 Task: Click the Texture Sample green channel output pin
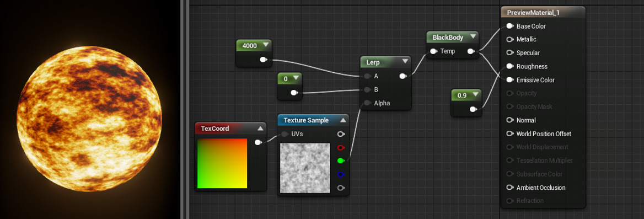pyautogui.click(x=341, y=161)
